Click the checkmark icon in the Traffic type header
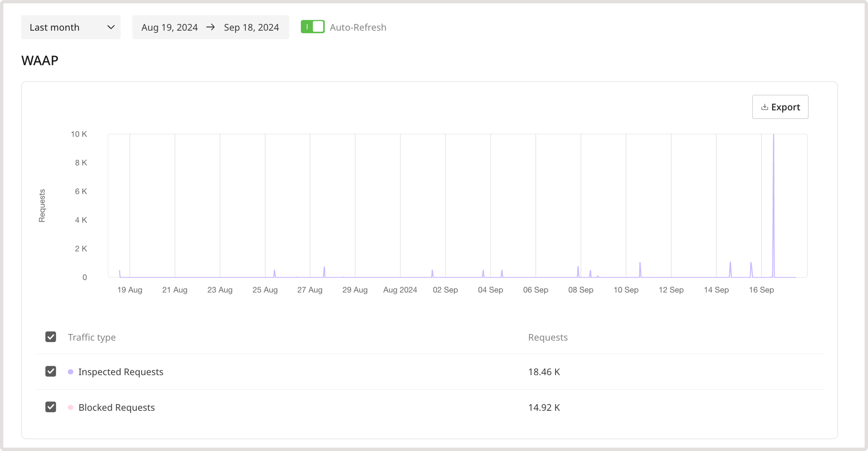The height and width of the screenshot is (451, 868). [50, 337]
